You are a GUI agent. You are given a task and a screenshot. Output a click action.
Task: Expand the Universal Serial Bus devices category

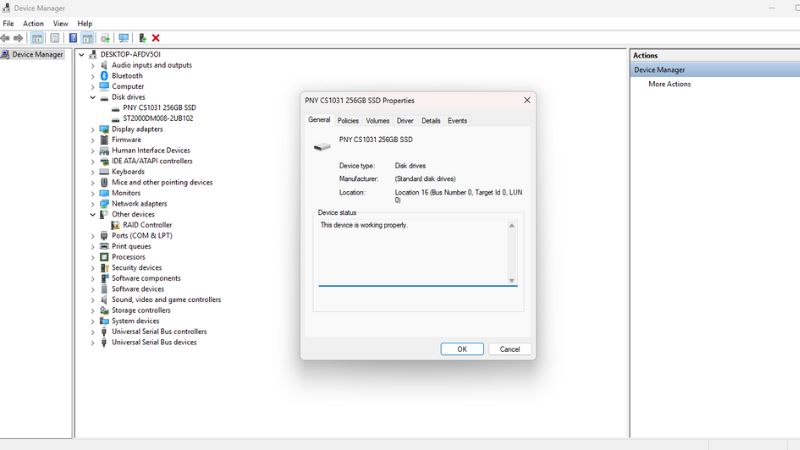(x=93, y=342)
